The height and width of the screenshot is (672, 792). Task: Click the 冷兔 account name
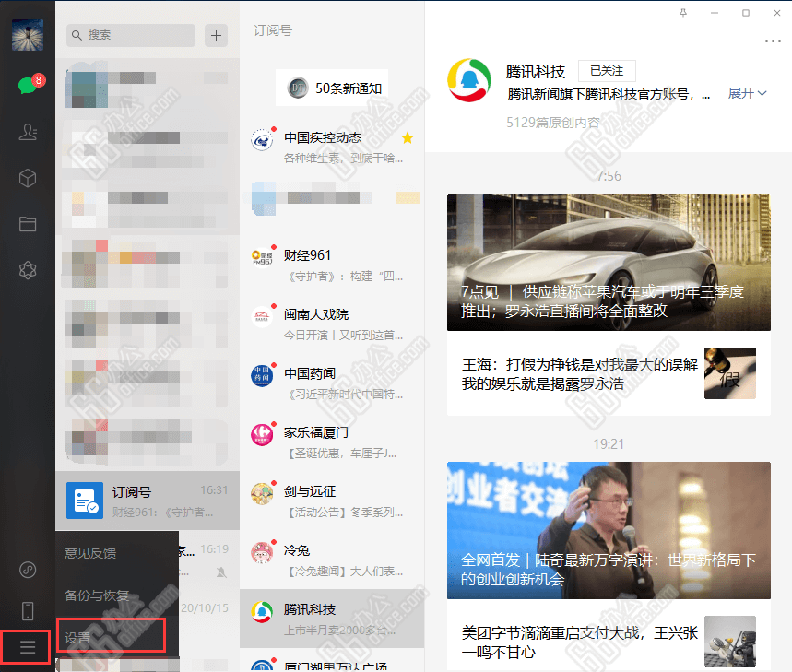pyautogui.click(x=297, y=550)
